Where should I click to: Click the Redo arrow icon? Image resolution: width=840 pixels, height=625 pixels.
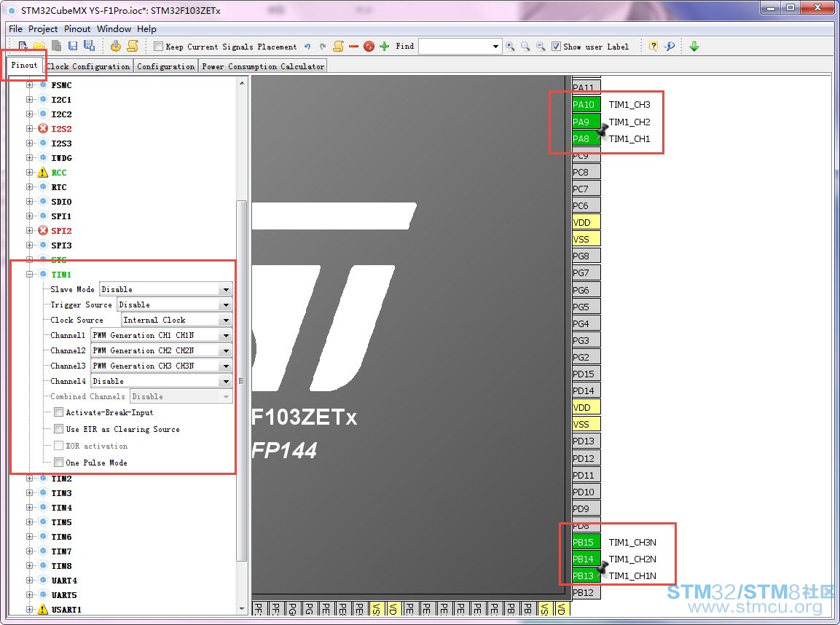pyautogui.click(x=323, y=47)
